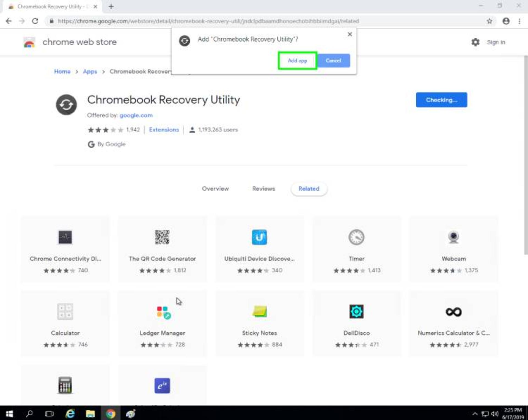This screenshot has height=420, width=528.
Task: Open the Apps breadcrumb link
Action: coord(90,71)
